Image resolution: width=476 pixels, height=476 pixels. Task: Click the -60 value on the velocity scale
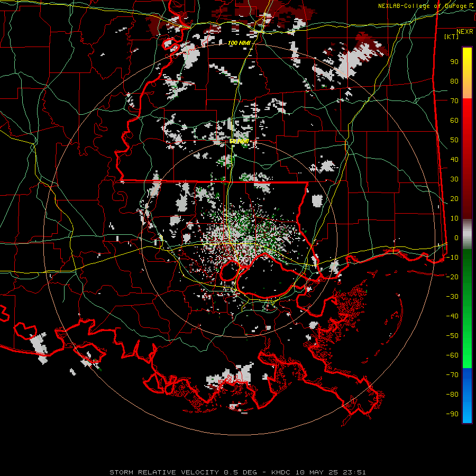pos(452,355)
